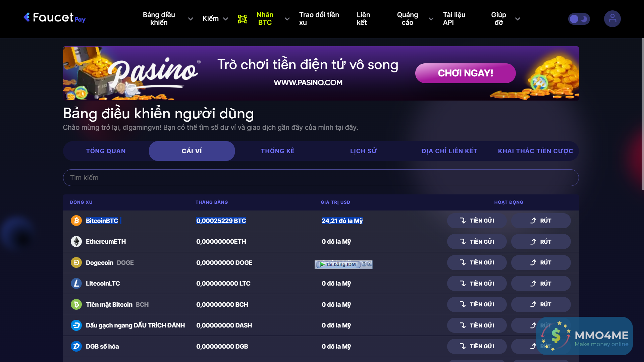
Task: Toggle dark mode switch
Action: coord(579,19)
